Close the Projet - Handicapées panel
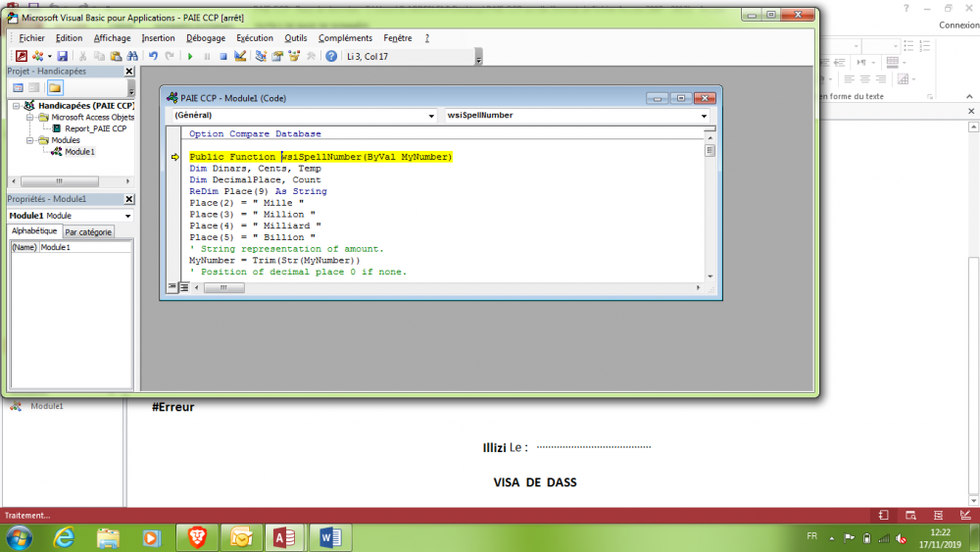This screenshot has width=980, height=552. click(129, 72)
